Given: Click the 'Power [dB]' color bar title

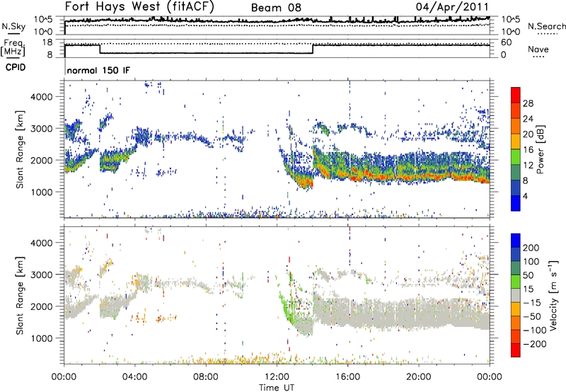Looking at the screenshot, I should coord(540,149).
